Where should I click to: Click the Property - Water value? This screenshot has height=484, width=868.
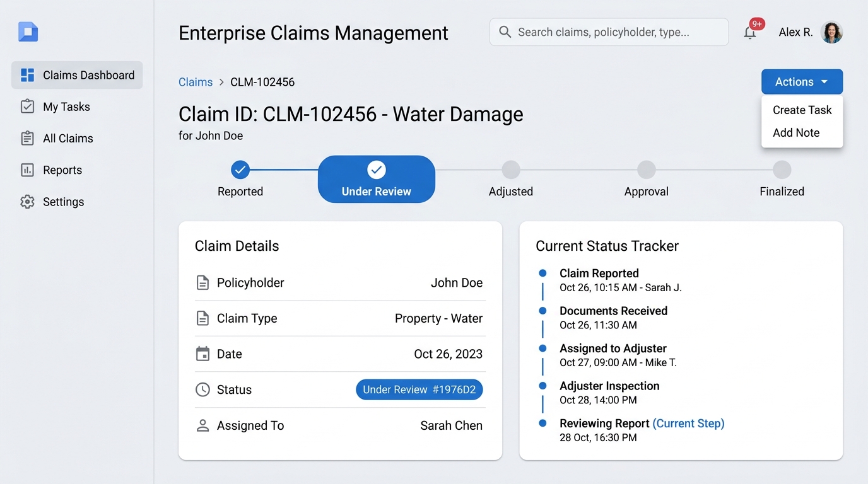[438, 318]
